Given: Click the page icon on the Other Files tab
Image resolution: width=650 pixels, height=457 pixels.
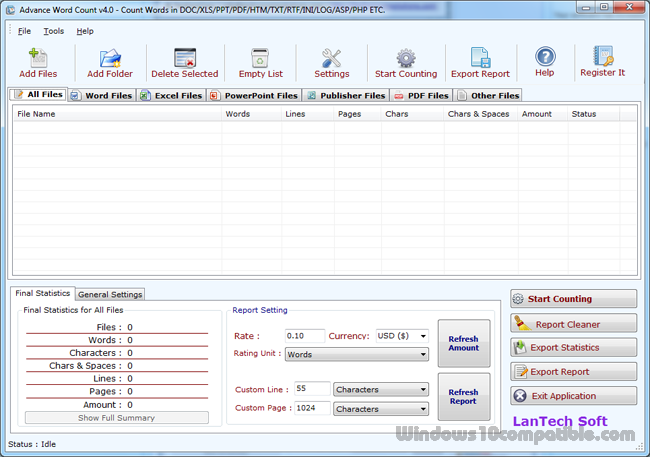Looking at the screenshot, I should [461, 96].
